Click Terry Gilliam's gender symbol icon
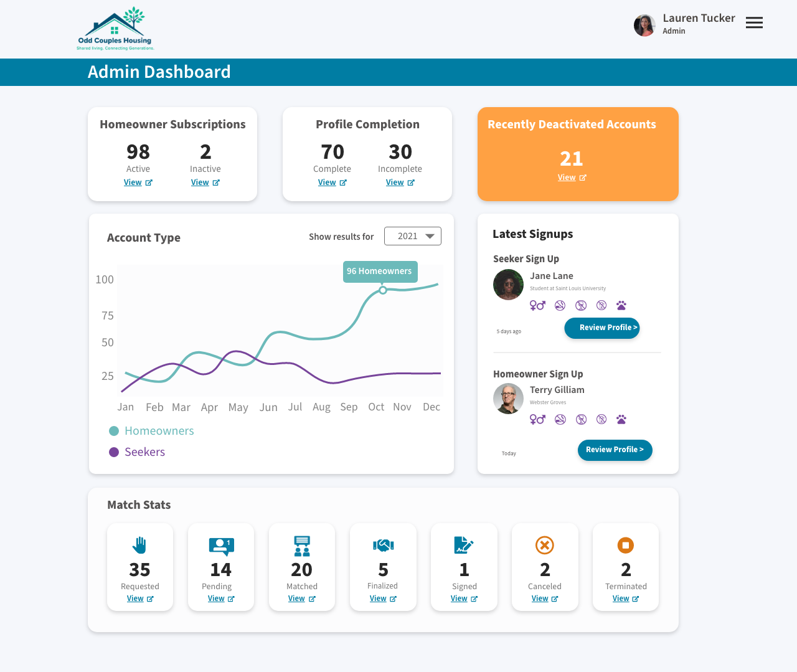The height and width of the screenshot is (672, 797). coord(537,419)
